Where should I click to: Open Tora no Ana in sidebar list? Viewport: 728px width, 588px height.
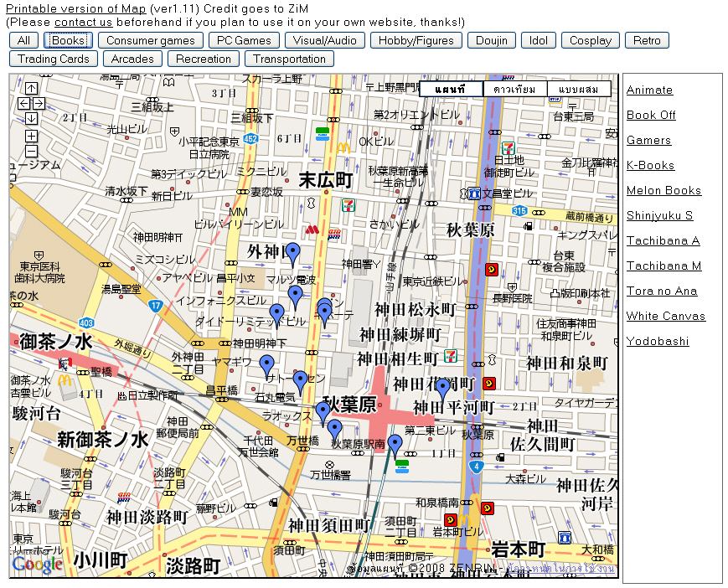pos(662,291)
